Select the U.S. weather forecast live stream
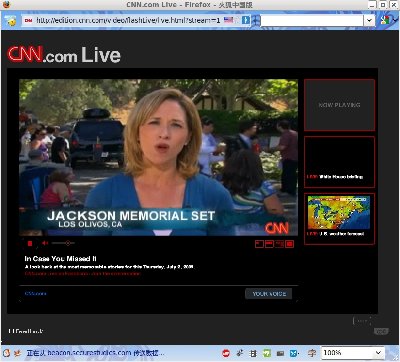400x362 pixels. point(339,219)
